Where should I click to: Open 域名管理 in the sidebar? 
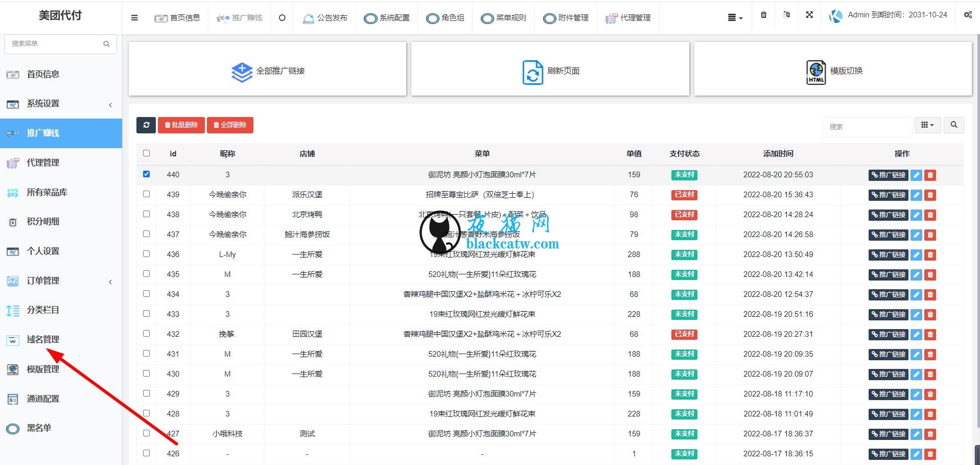(x=43, y=340)
